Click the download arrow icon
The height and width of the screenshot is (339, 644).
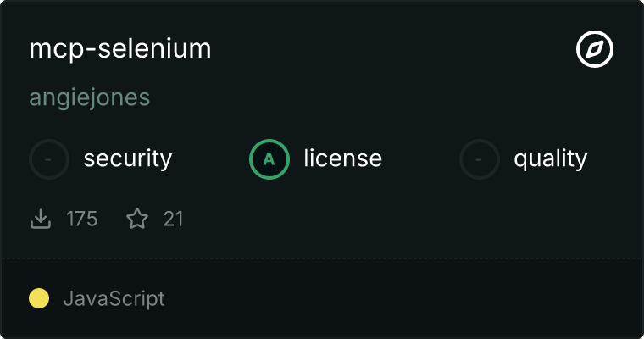tap(40, 220)
